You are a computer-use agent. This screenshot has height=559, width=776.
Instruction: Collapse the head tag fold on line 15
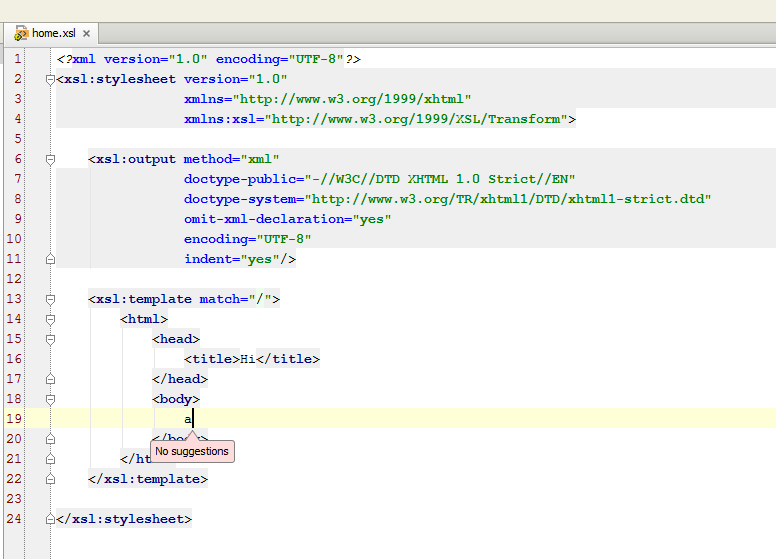point(50,339)
